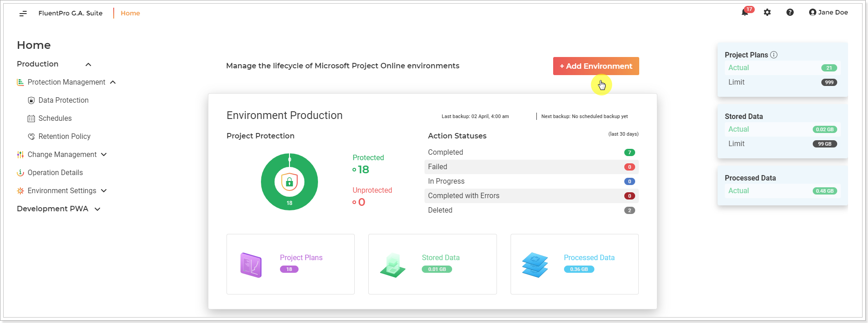The height and width of the screenshot is (323, 868).
Task: Click the Project Plans Actual 21 badge
Action: click(829, 68)
